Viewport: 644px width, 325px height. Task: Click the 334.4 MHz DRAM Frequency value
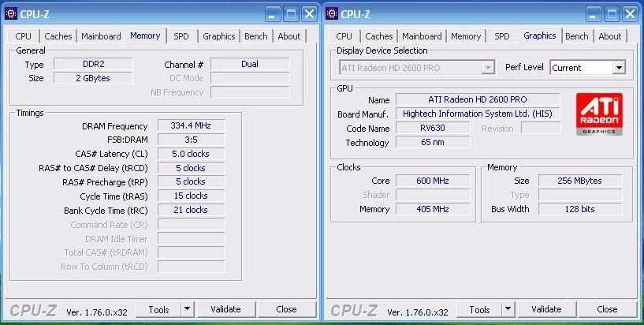[191, 125]
